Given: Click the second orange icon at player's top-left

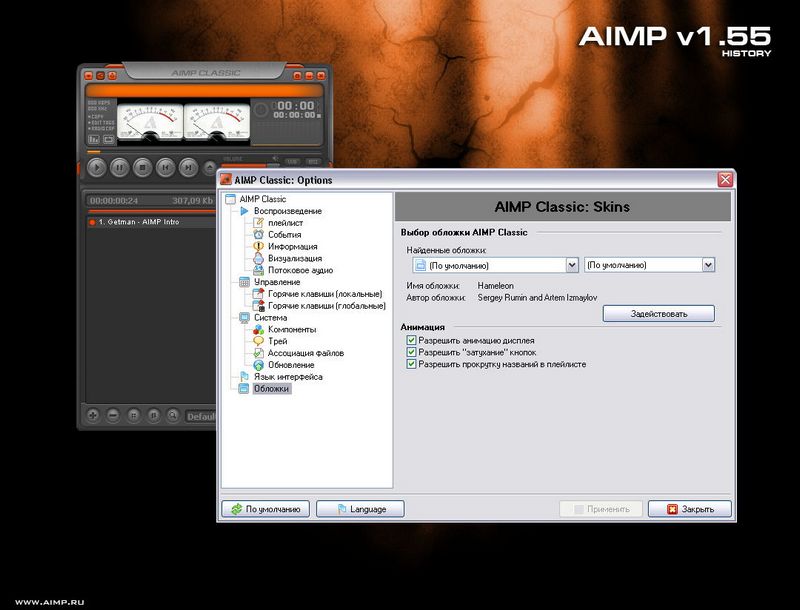Looking at the screenshot, I should [x=100, y=75].
